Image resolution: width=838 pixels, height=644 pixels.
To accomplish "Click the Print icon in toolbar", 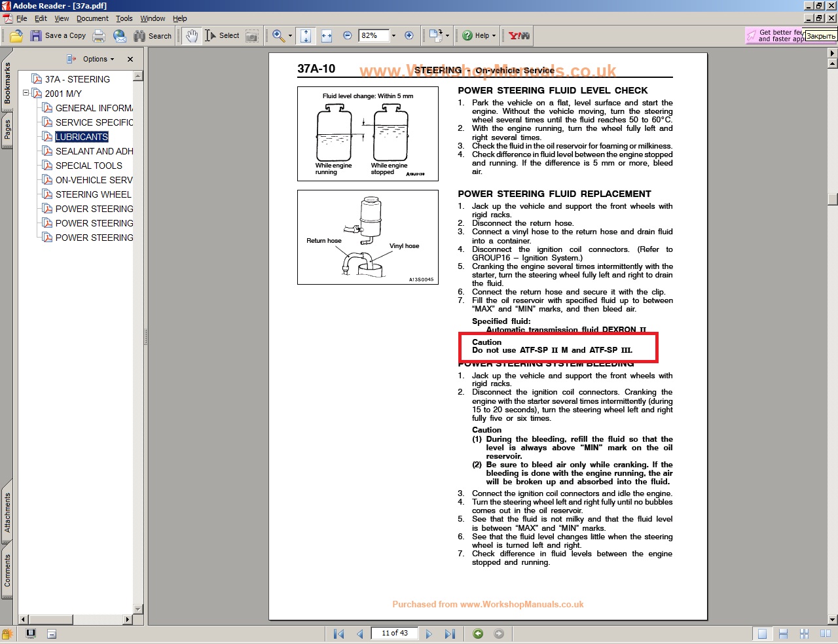I will (x=99, y=36).
